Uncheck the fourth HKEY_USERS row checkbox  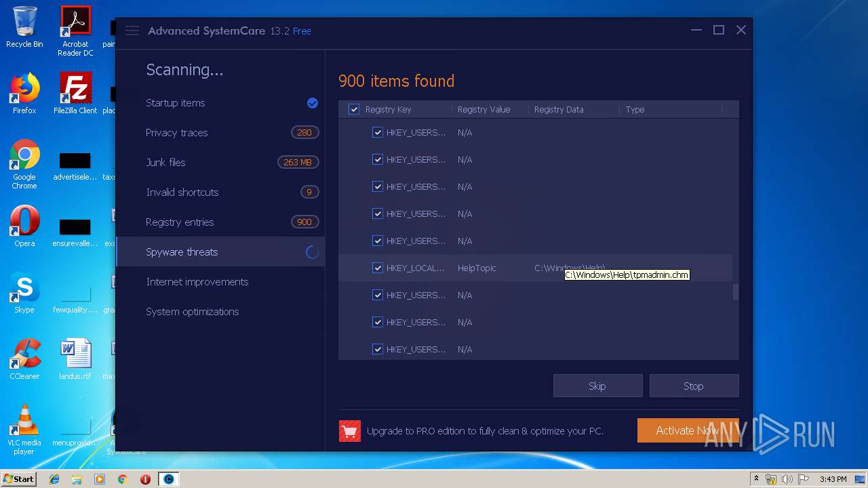[x=378, y=213]
